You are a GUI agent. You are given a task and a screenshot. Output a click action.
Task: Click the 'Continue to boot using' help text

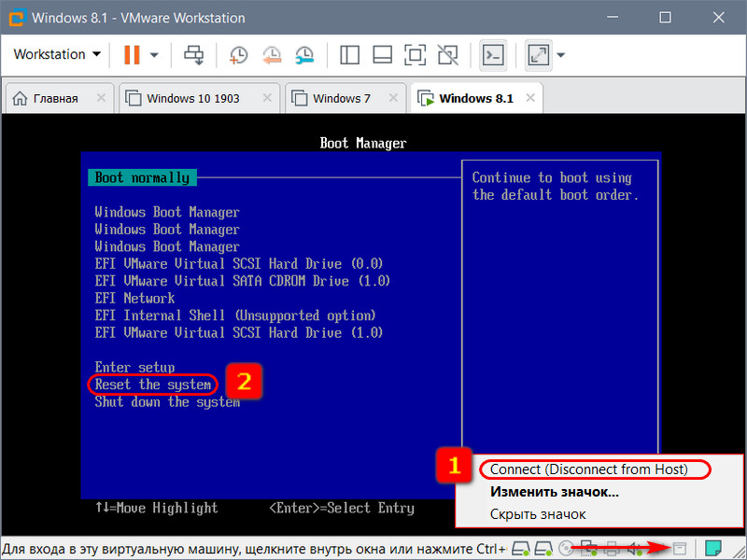[x=552, y=177]
